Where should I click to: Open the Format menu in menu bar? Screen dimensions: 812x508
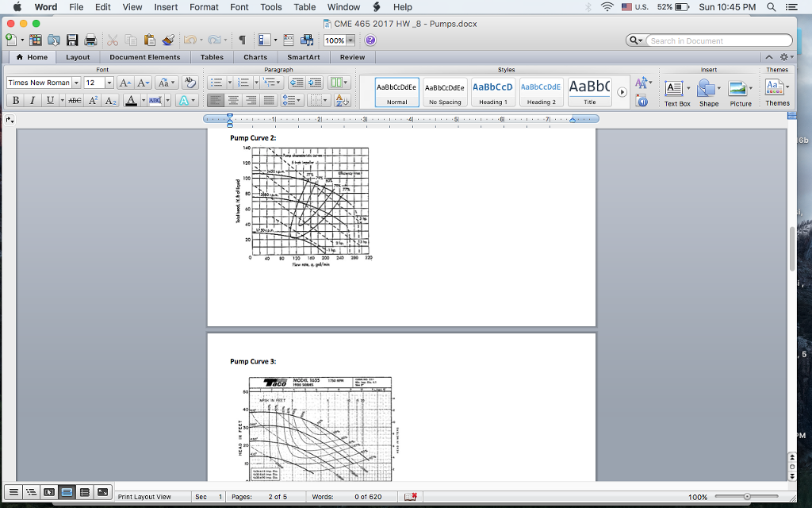click(204, 7)
